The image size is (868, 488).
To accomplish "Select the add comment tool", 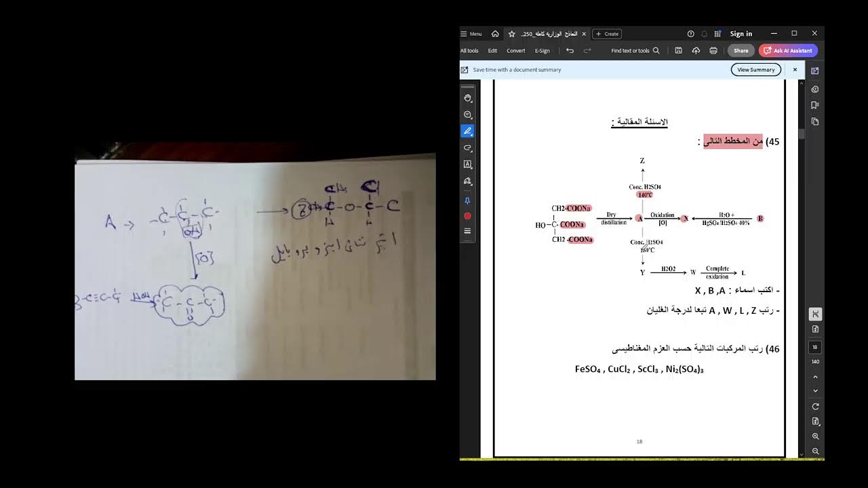I will [x=467, y=115].
